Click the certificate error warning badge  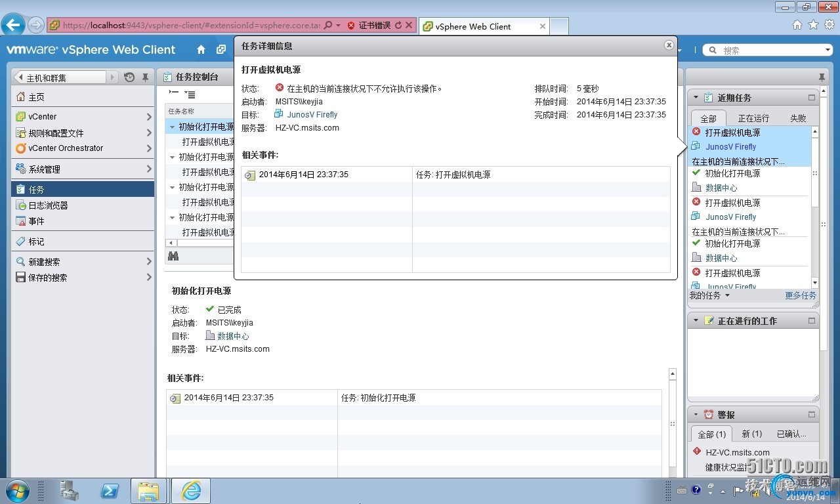click(x=369, y=26)
